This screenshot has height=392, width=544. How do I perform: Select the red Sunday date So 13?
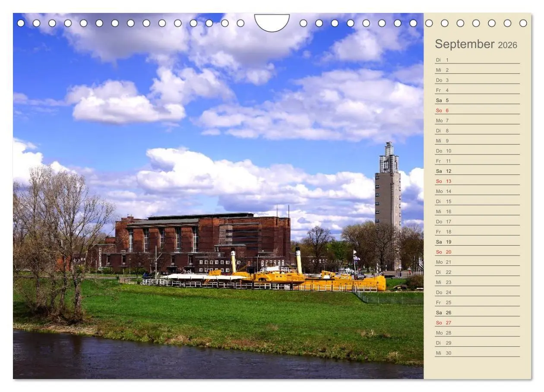[x=443, y=181]
